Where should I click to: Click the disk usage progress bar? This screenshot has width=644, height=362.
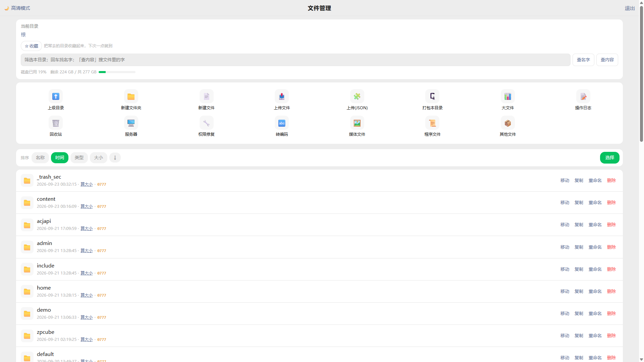click(117, 72)
